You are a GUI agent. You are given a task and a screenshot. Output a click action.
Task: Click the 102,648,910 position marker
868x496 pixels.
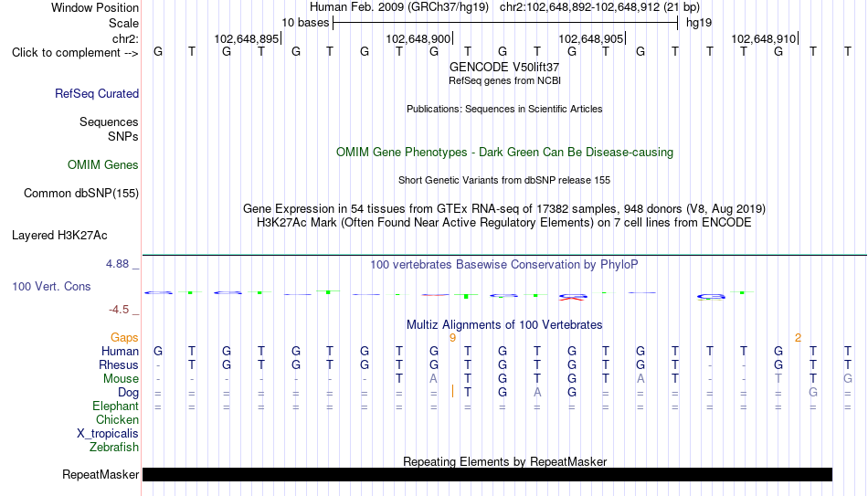click(764, 38)
